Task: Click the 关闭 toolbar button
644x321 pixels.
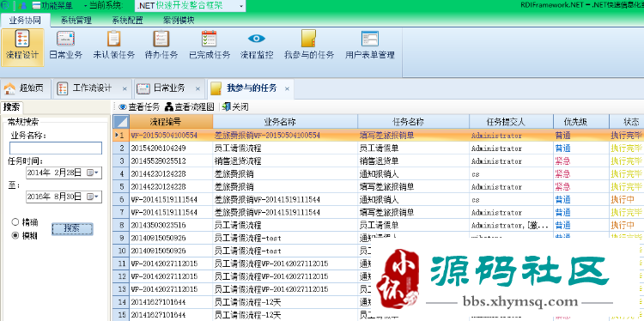Action: 235,107
